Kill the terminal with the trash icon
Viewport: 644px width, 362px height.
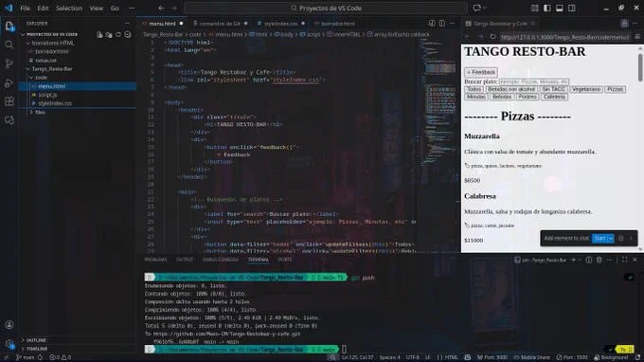click(599, 260)
